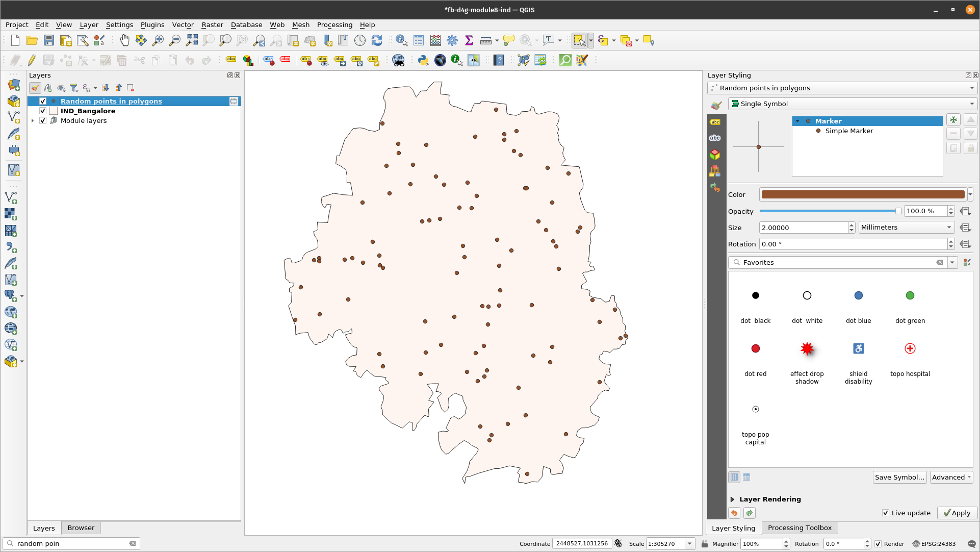Viewport: 980px width, 552px height.
Task: Drag the Opacity slider in Layer Styling
Action: point(896,211)
